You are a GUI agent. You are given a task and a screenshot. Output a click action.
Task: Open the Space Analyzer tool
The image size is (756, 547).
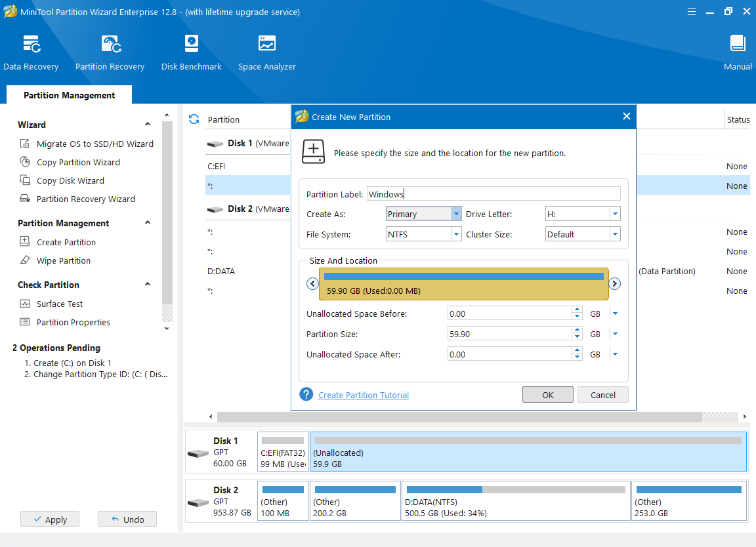(266, 53)
